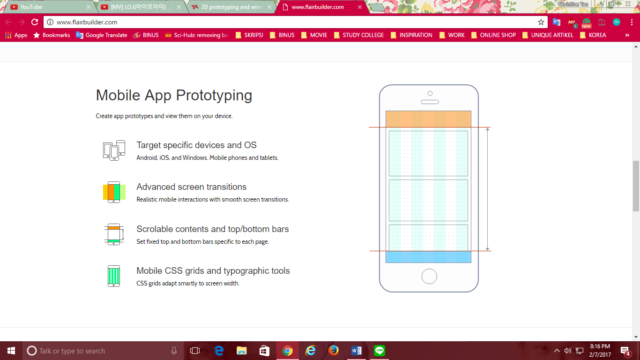The width and height of the screenshot is (640, 360).
Task: Switch to the 20 prototyping and wireframing tab
Action: pos(231,7)
